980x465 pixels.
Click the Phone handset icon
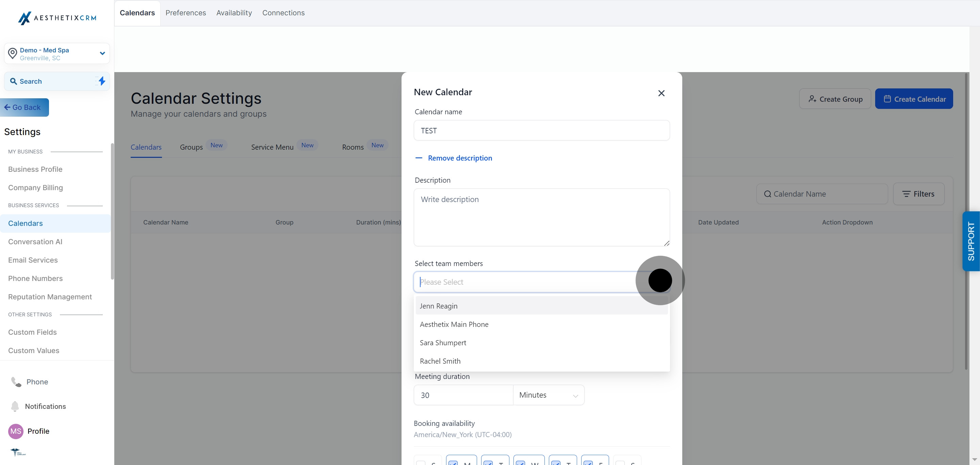click(16, 382)
